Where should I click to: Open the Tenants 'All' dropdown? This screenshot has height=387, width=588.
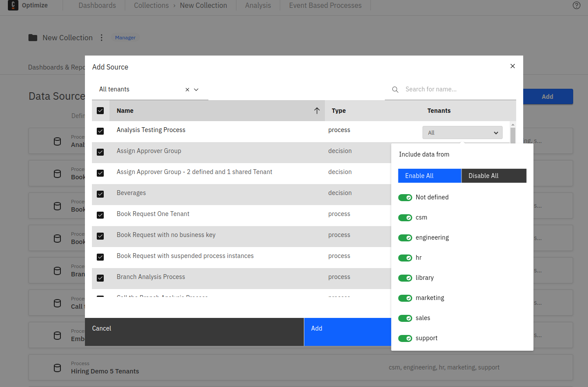pyautogui.click(x=462, y=132)
